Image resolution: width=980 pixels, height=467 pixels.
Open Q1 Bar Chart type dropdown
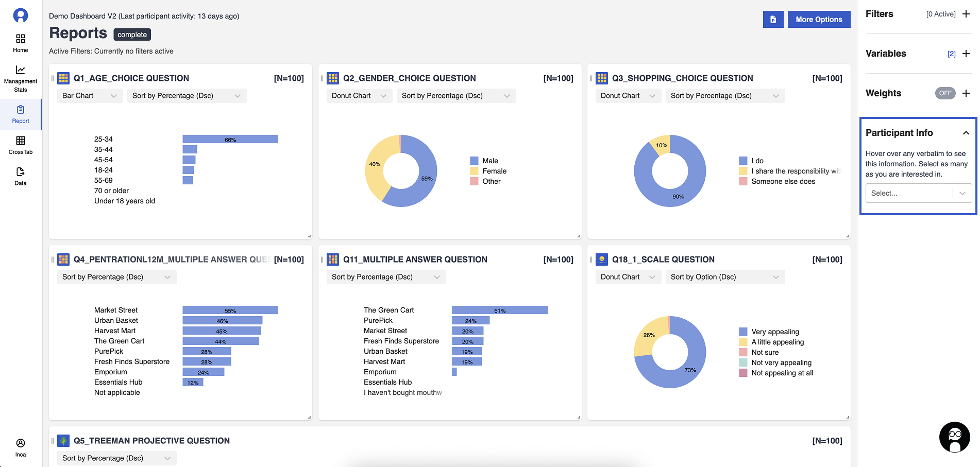(90, 96)
